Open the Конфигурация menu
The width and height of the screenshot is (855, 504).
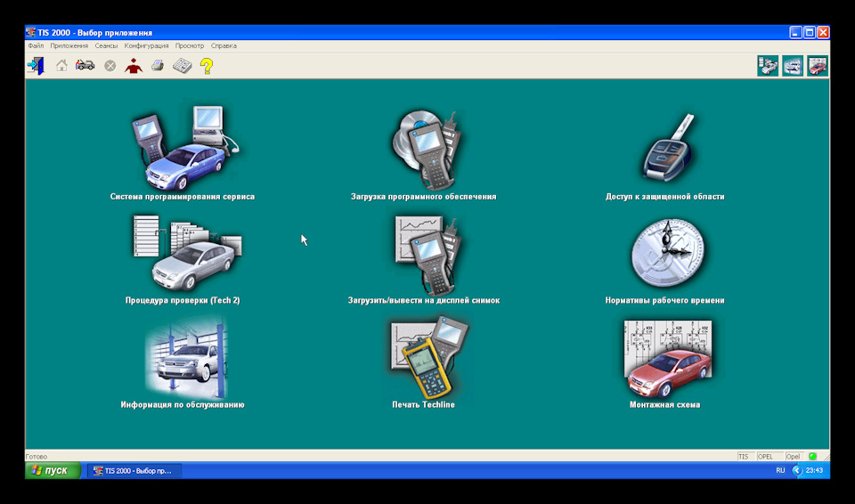147,45
